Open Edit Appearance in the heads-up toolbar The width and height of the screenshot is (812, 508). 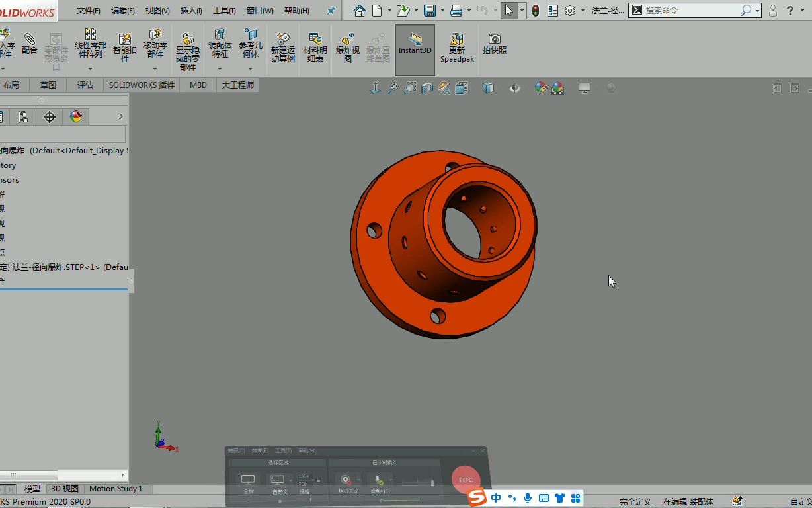pyautogui.click(x=541, y=87)
